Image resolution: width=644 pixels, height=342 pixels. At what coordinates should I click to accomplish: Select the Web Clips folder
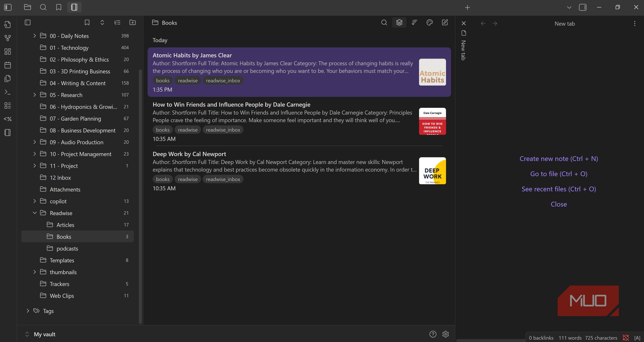pos(77,296)
